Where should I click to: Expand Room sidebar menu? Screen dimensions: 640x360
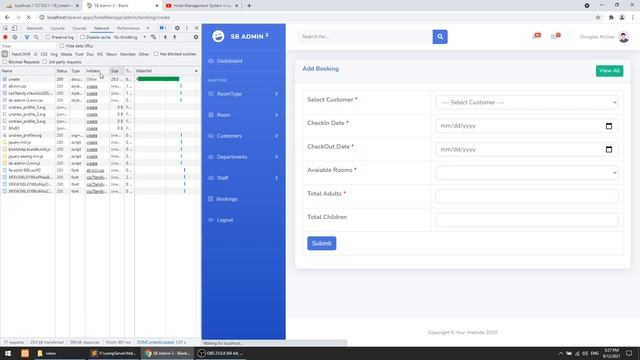pos(243,115)
